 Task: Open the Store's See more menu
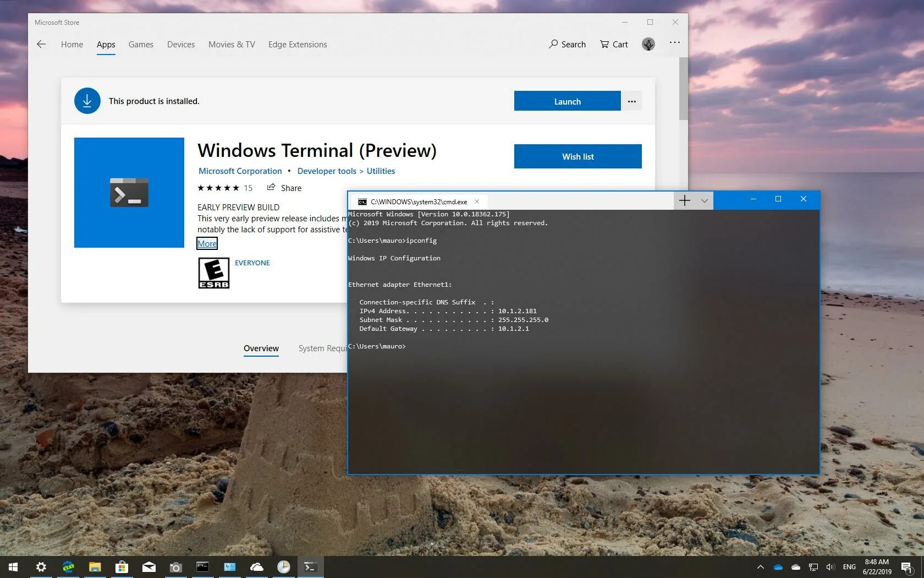pyautogui.click(x=675, y=42)
